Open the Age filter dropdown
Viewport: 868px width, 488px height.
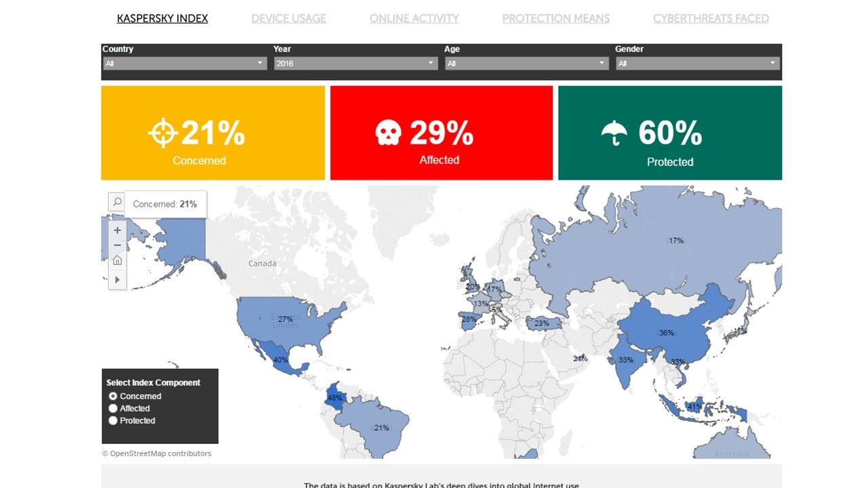point(527,63)
